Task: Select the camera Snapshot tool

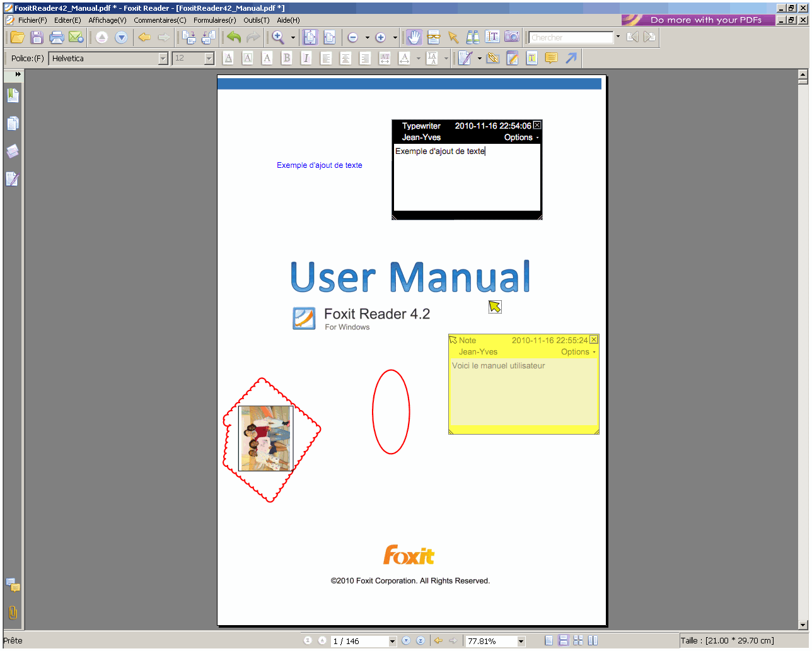Action: (x=511, y=37)
